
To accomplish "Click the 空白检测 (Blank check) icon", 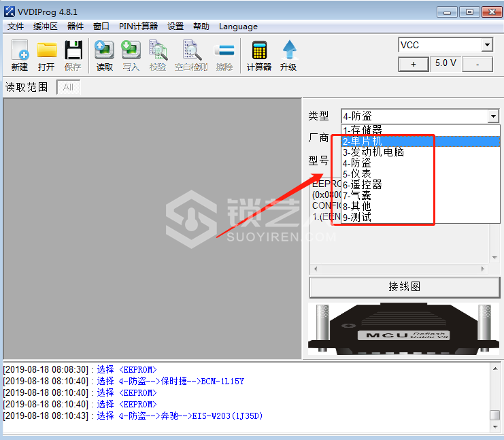I will pos(191,55).
